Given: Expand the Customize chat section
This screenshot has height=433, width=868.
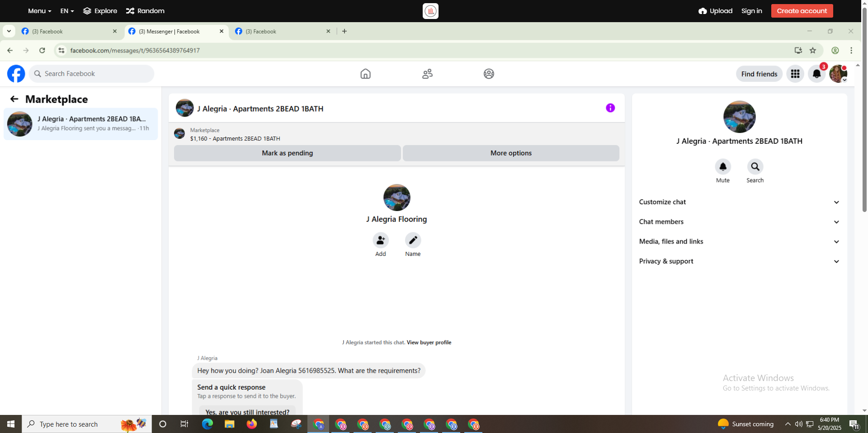Looking at the screenshot, I should (739, 202).
